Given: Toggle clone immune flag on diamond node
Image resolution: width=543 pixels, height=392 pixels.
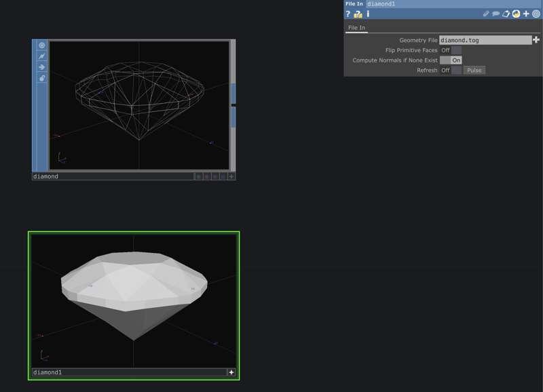Looking at the screenshot, I should click(x=42, y=56).
